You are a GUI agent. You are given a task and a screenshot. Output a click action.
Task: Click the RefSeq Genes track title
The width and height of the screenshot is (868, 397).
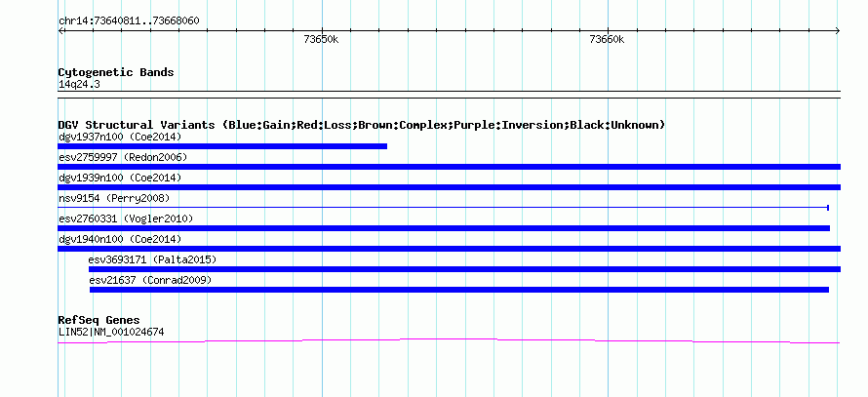(x=99, y=320)
